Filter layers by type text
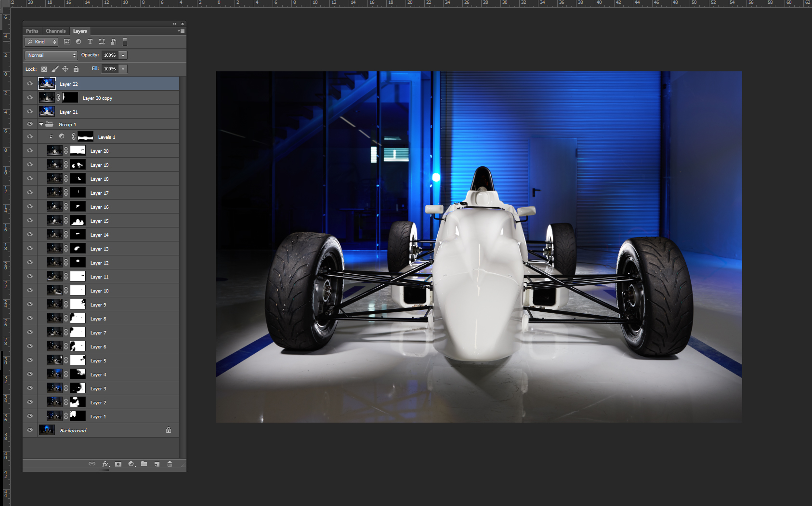 pos(90,42)
